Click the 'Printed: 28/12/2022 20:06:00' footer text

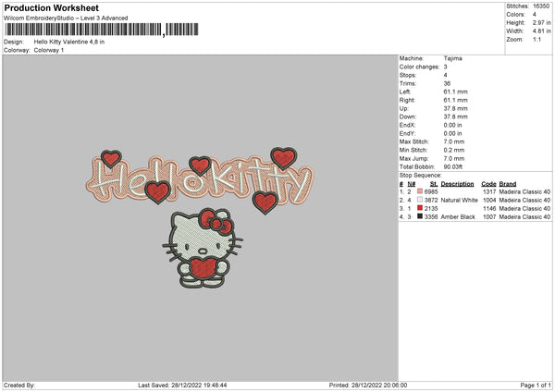(x=368, y=386)
